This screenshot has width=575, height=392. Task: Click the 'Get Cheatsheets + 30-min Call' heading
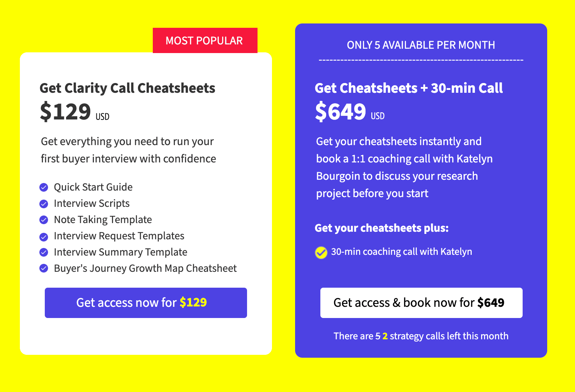coord(409,88)
